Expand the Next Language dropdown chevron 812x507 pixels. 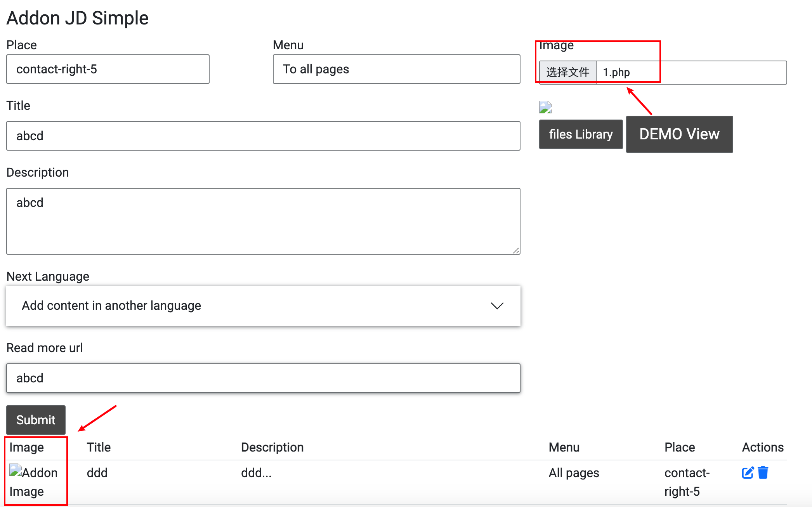click(497, 306)
